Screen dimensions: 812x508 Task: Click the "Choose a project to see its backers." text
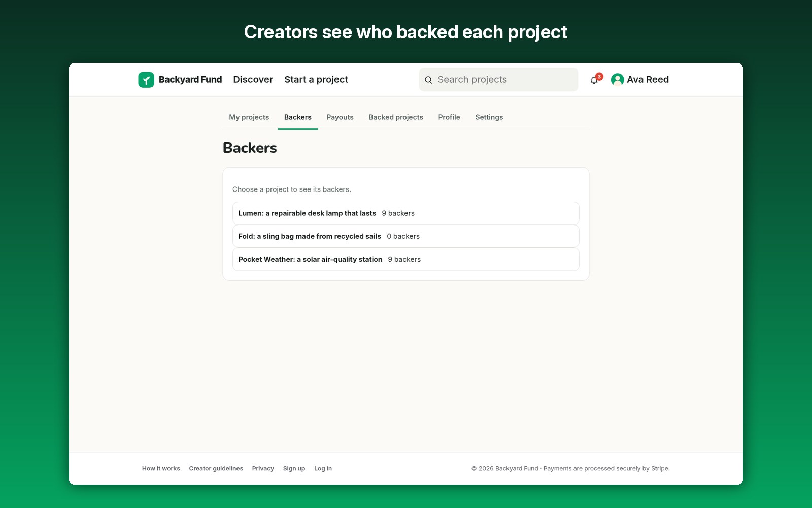(x=292, y=189)
